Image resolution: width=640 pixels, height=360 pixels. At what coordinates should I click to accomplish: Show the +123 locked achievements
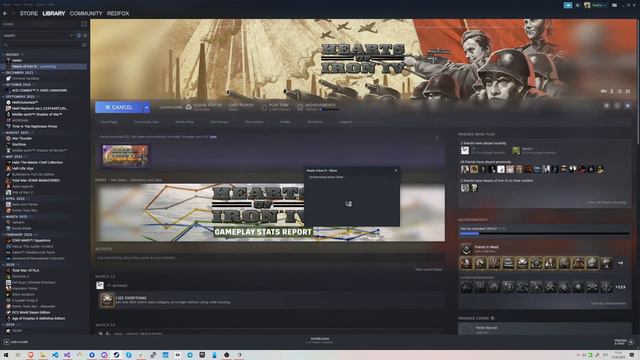click(x=620, y=287)
